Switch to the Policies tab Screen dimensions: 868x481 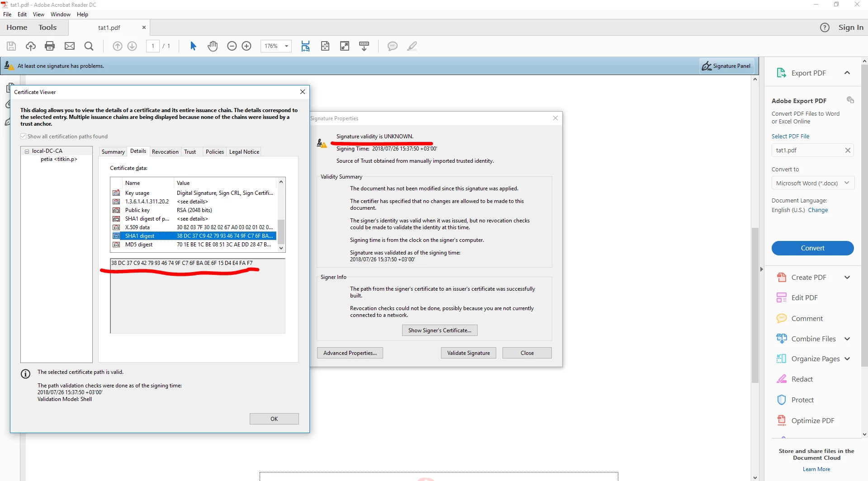(x=215, y=152)
